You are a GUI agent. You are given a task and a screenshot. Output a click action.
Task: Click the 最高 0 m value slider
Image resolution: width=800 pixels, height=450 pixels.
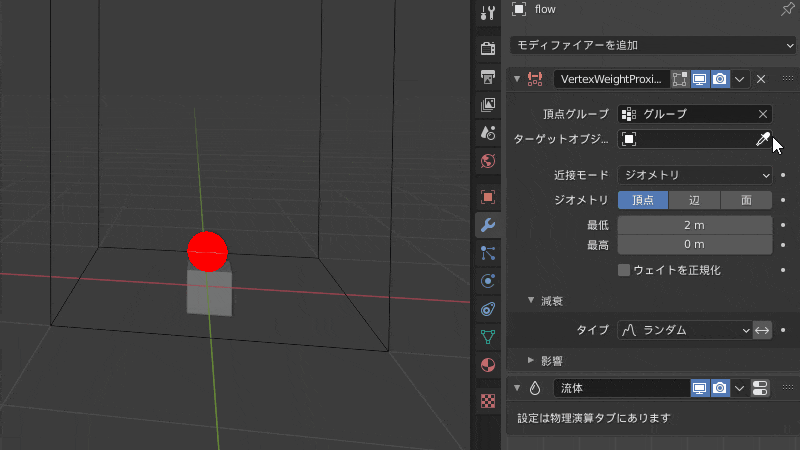(694, 244)
